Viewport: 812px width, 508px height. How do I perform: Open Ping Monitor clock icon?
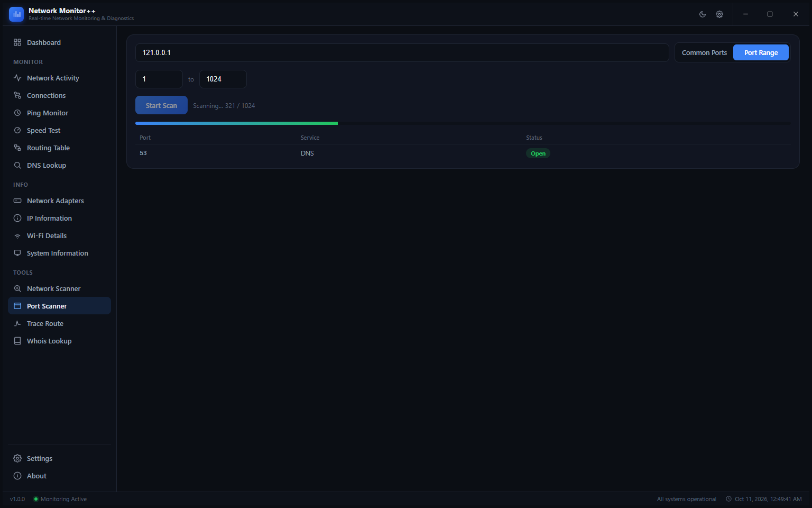tap(17, 113)
